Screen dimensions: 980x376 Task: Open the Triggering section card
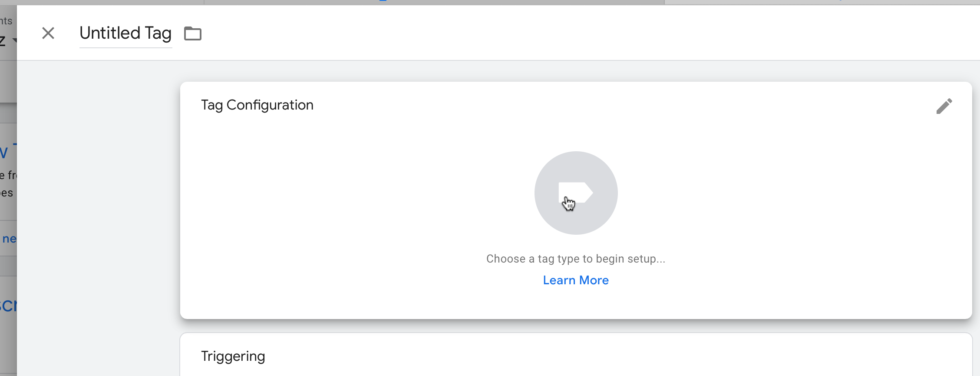point(576,354)
